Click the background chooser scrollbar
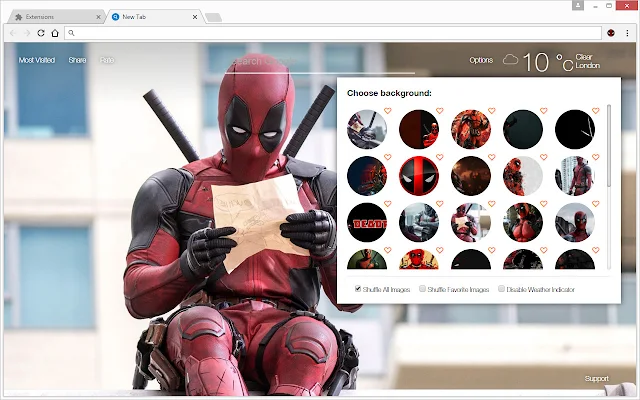Image resolution: width=640 pixels, height=400 pixels. pos(609,146)
